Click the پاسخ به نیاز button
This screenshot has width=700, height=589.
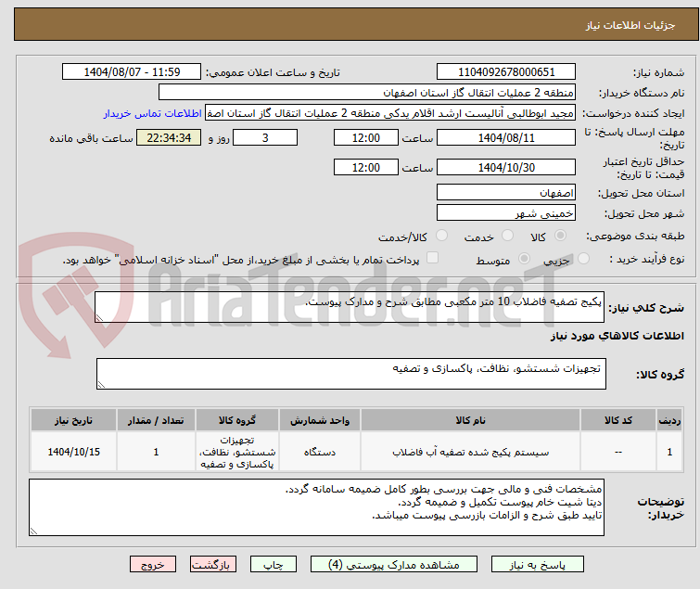click(x=537, y=565)
